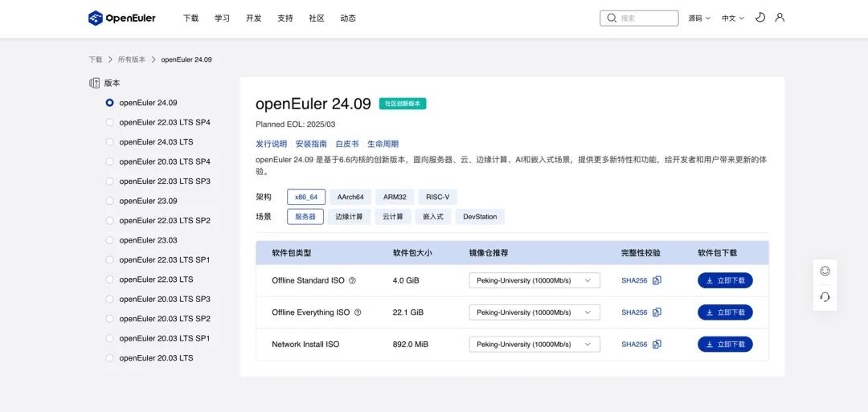Open mirror dropdown for Network Install ISO
The height and width of the screenshot is (412, 868).
[534, 345]
